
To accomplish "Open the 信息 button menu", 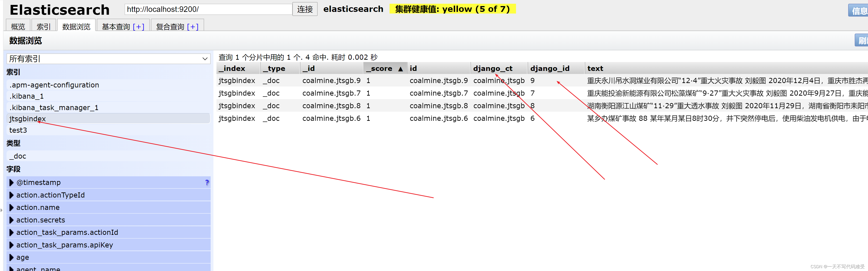I will (x=858, y=10).
